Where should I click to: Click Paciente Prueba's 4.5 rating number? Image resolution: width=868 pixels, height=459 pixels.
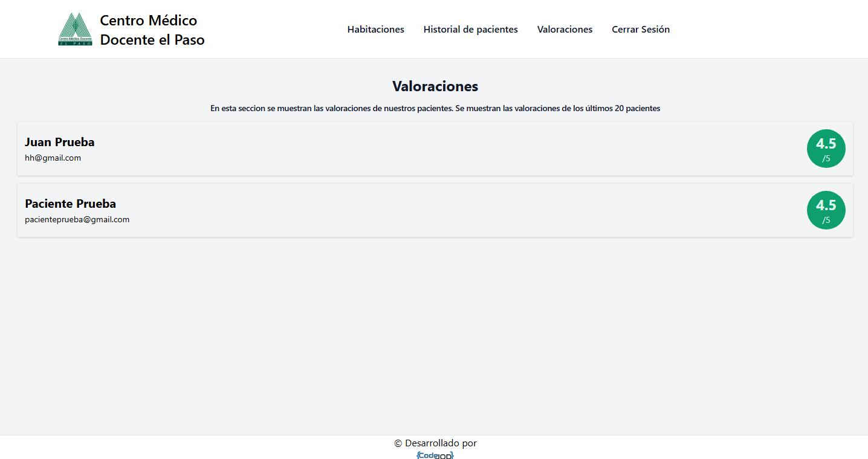826,205
